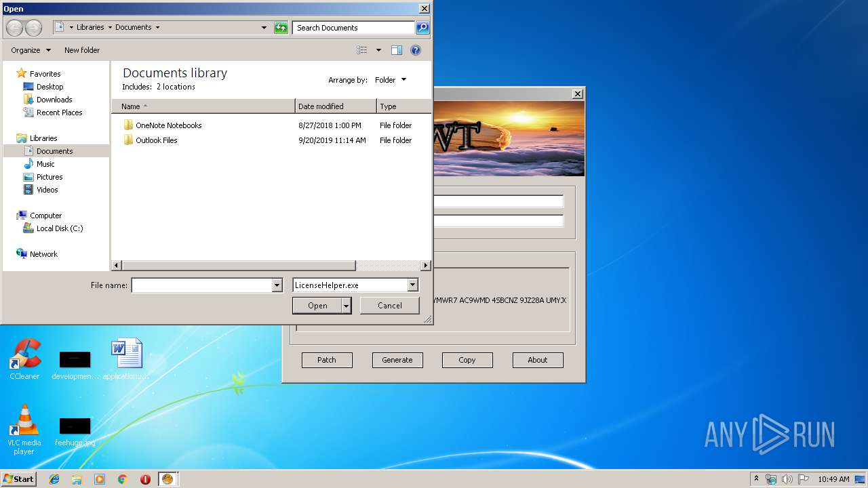Click Patch in the keygen window
Screen dimensions: 868x488
point(327,360)
